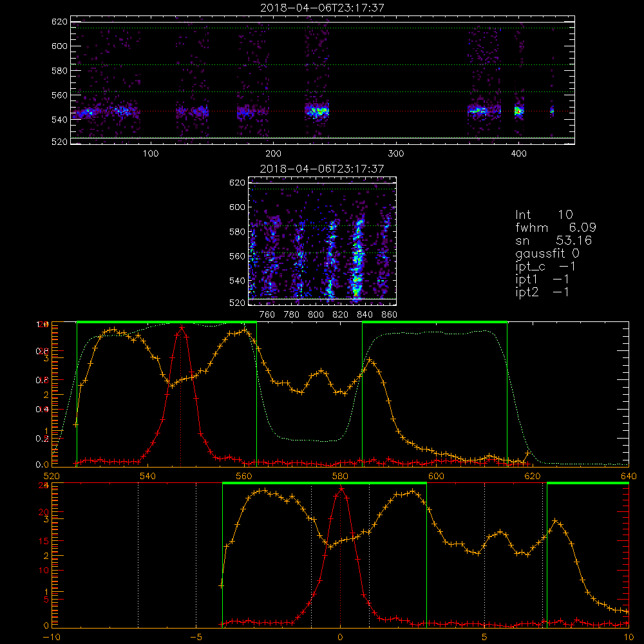
Task: Click the red x-axis label 0 on bottom plot
Action: [340, 638]
